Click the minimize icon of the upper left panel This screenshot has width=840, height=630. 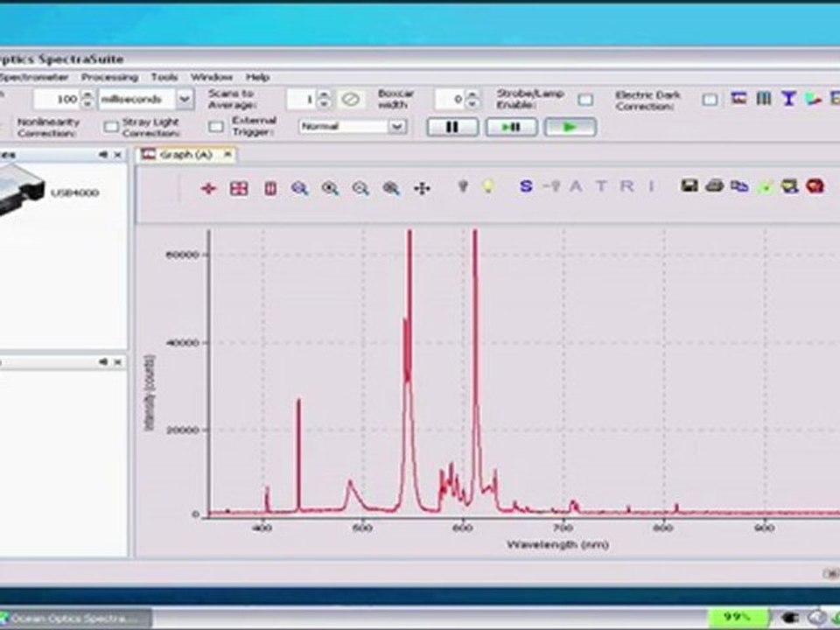(x=103, y=155)
